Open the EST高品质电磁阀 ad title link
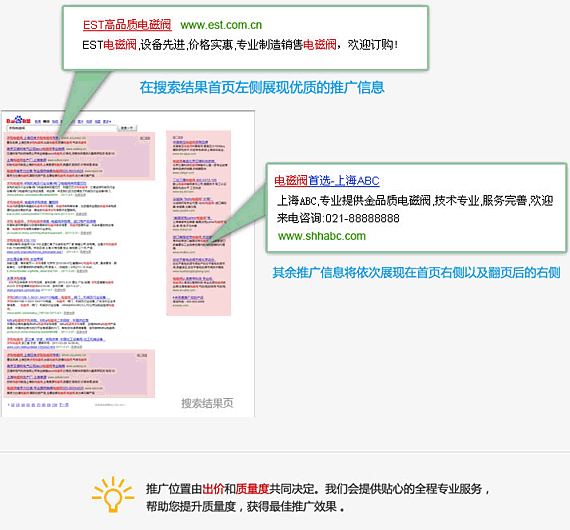 127,25
